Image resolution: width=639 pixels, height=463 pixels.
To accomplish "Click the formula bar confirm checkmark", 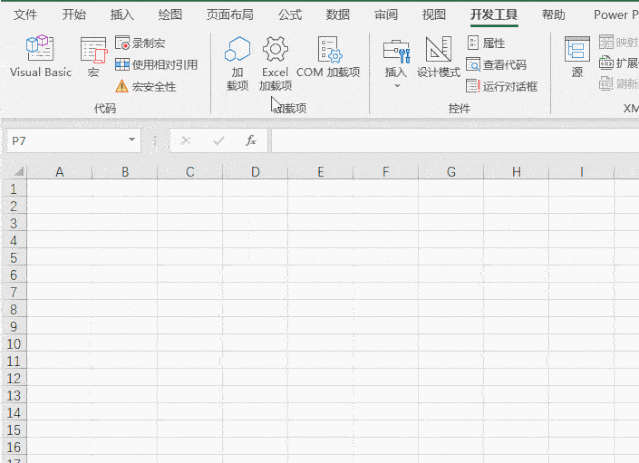I will tap(218, 141).
